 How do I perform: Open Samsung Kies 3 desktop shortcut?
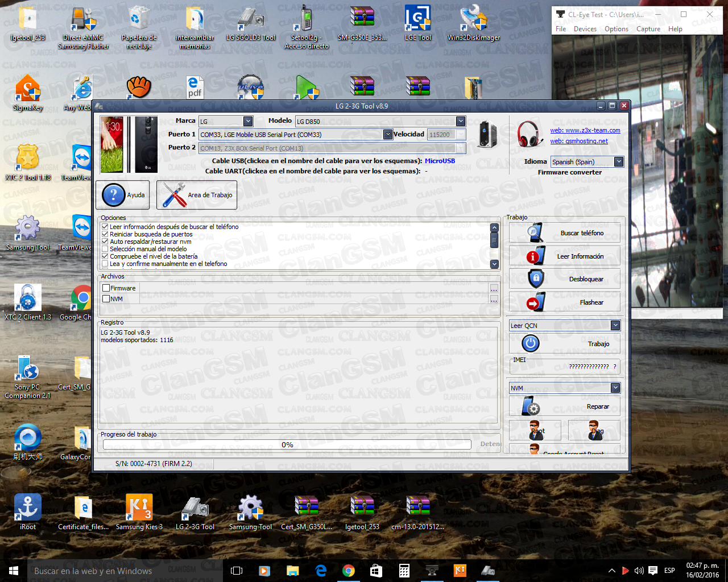[139, 512]
